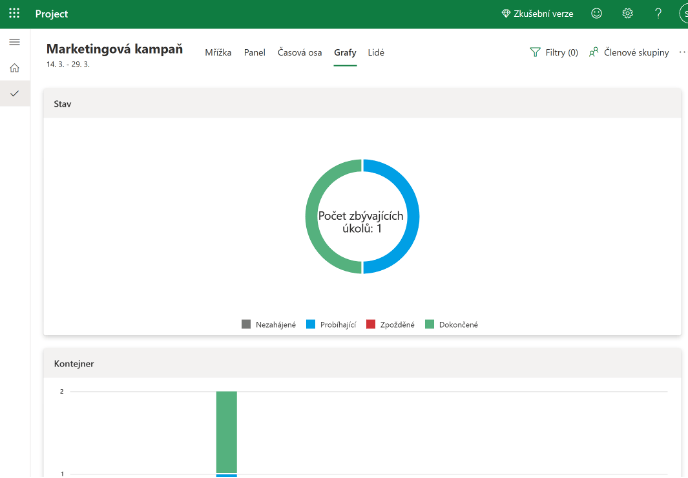688x478 pixels.
Task: Toggle the Probíhající legend swatch
Action: coord(310,324)
